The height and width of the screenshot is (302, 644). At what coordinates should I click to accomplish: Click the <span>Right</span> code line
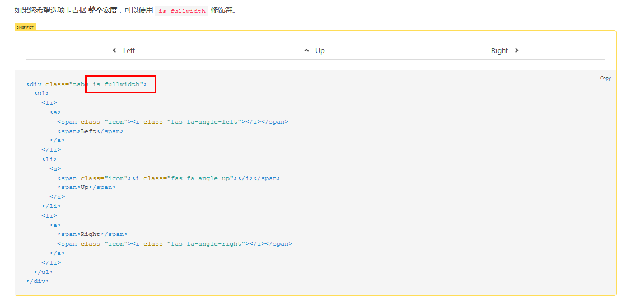(92, 234)
